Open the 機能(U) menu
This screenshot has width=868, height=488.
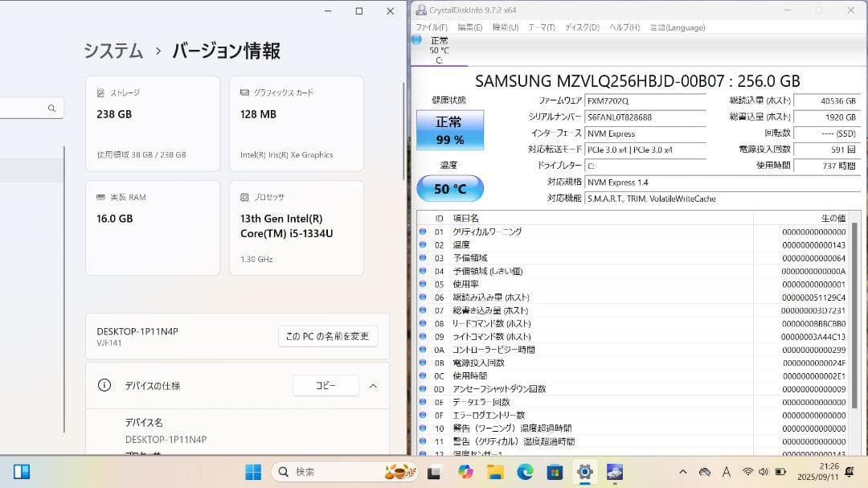coord(502,27)
